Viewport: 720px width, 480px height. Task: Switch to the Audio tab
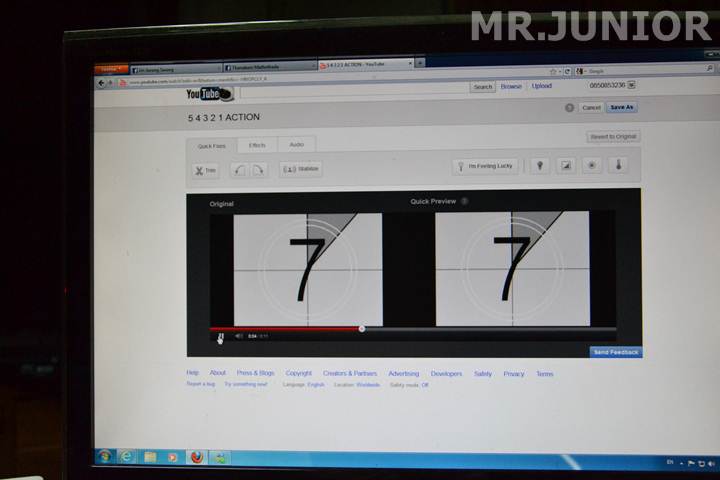click(x=297, y=144)
